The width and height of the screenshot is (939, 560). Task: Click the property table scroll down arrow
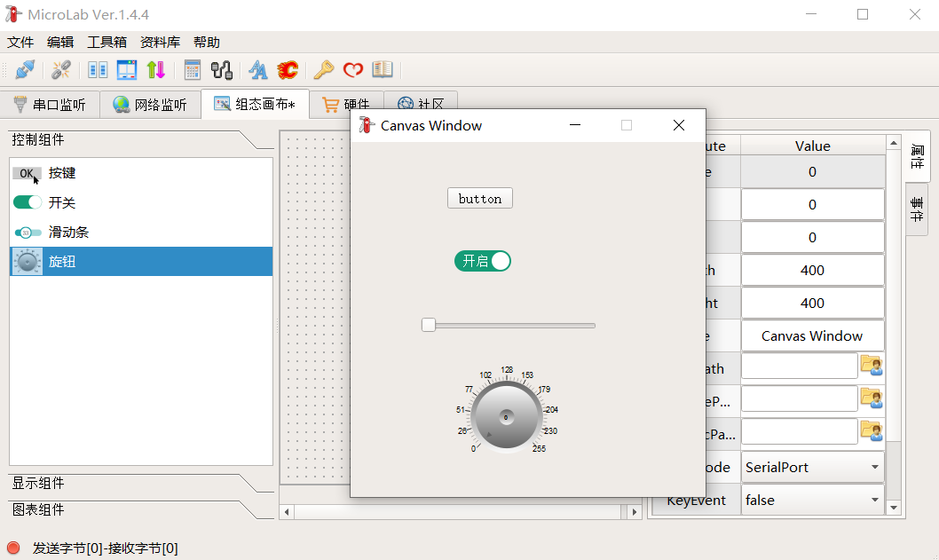pyautogui.click(x=894, y=508)
